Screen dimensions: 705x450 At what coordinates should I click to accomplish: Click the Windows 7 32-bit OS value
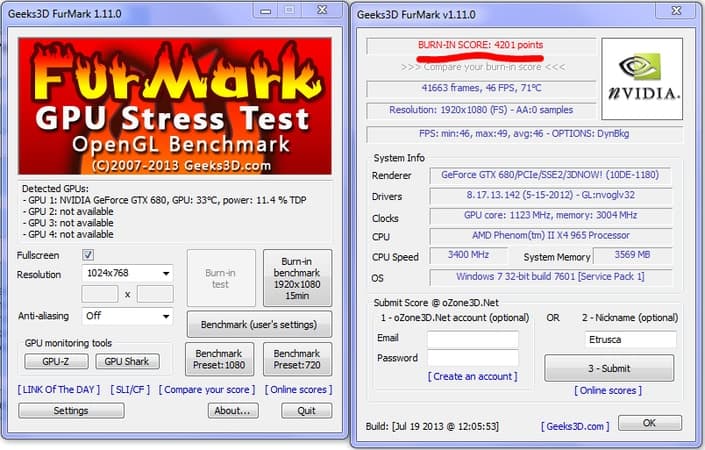(x=550, y=276)
